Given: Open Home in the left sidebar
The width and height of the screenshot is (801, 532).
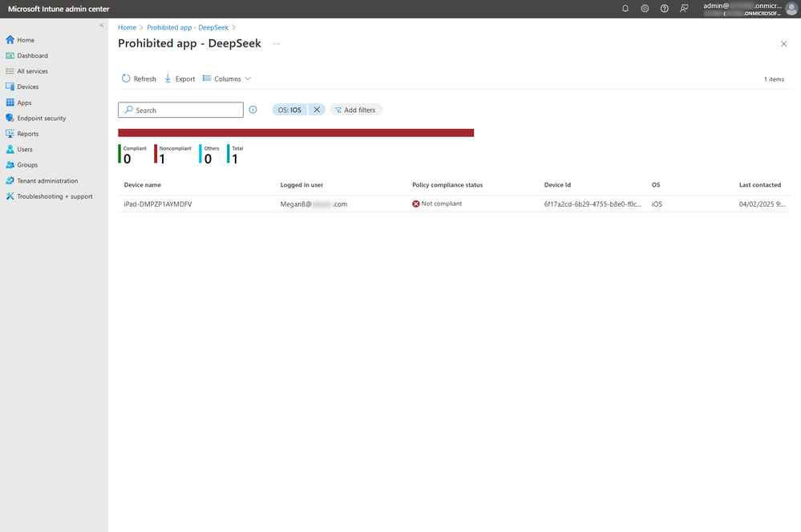Looking at the screenshot, I should [20, 40].
